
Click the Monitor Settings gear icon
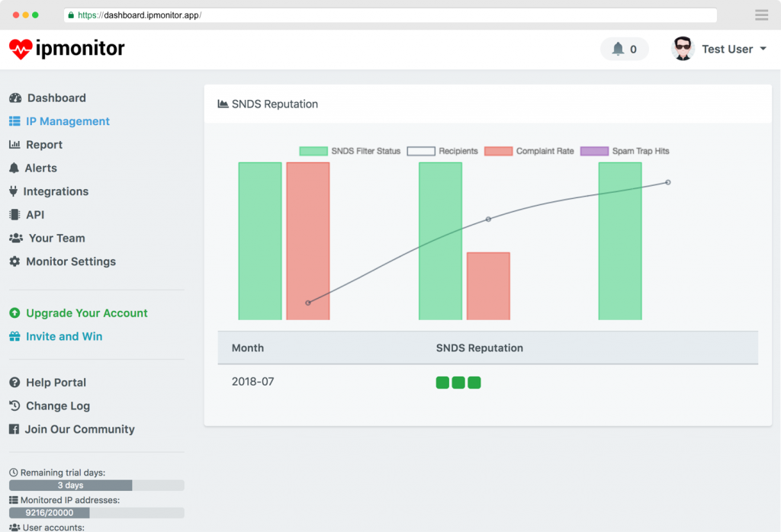15,261
